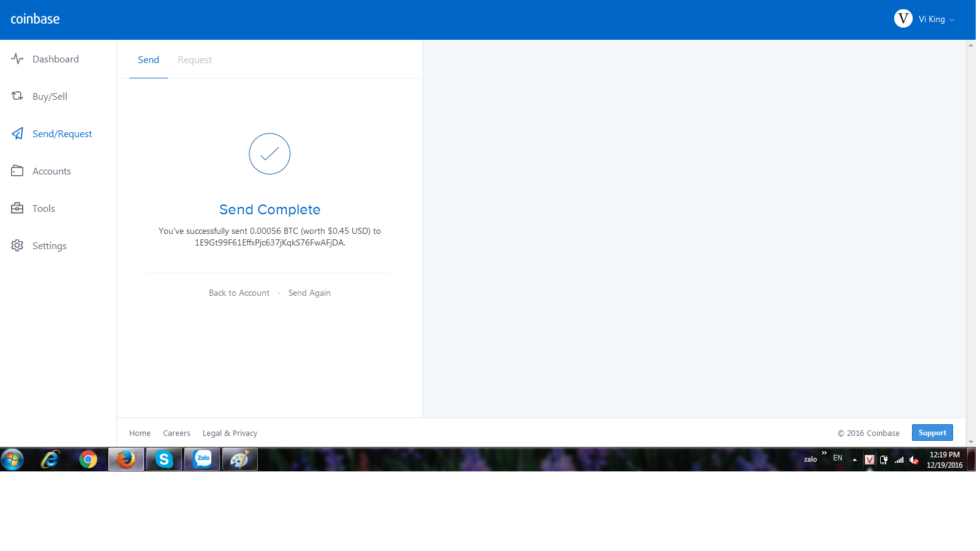The width and height of the screenshot is (980, 551).
Task: Open the Windows Start menu
Action: coord(12,459)
